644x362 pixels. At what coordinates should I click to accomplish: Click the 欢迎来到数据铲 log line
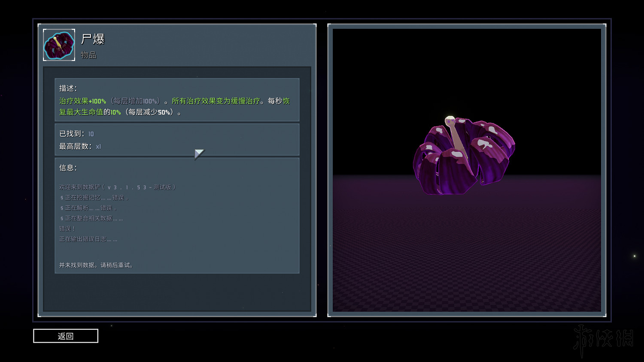point(117,187)
